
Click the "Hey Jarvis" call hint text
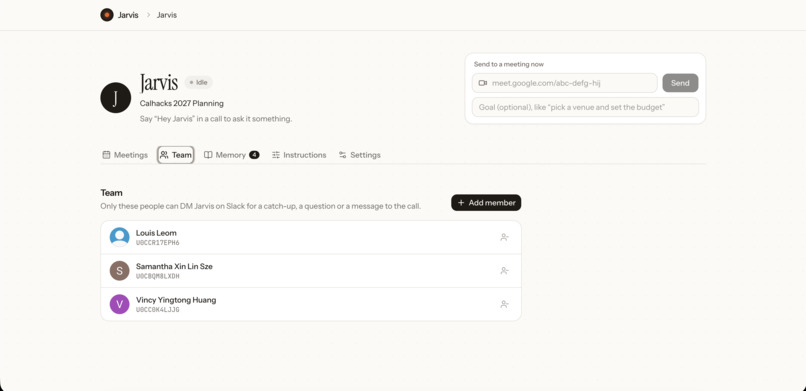point(216,119)
